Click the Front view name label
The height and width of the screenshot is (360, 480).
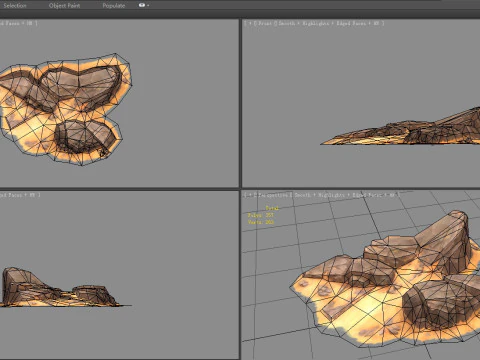(x=265, y=23)
